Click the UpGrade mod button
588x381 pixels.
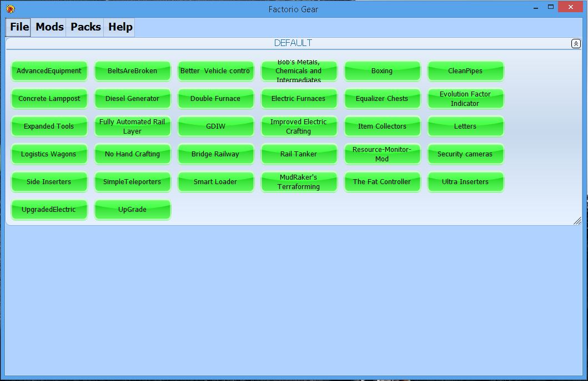[132, 210]
